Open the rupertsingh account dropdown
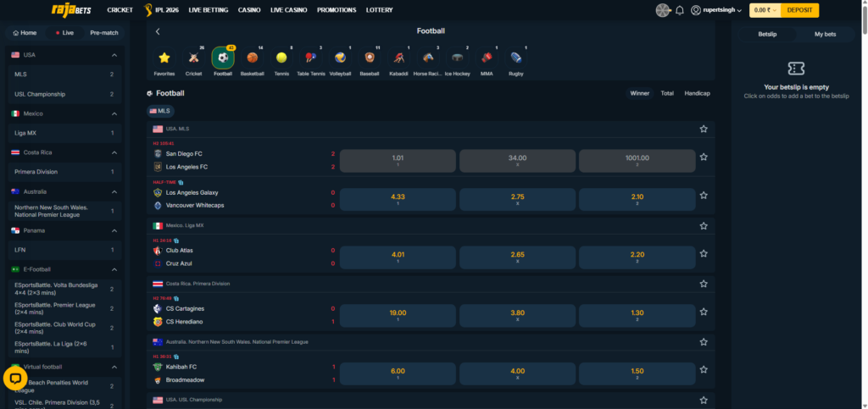 [716, 10]
